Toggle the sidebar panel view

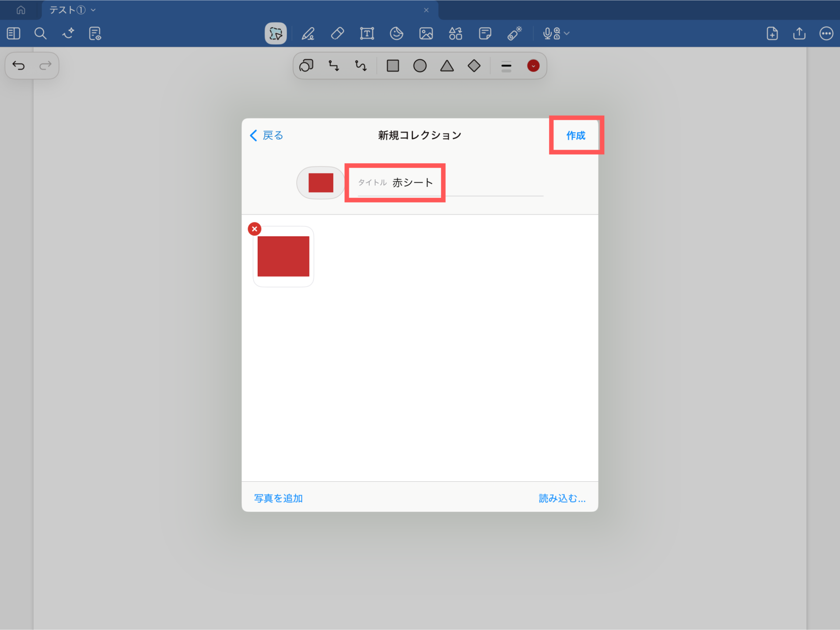(14, 34)
